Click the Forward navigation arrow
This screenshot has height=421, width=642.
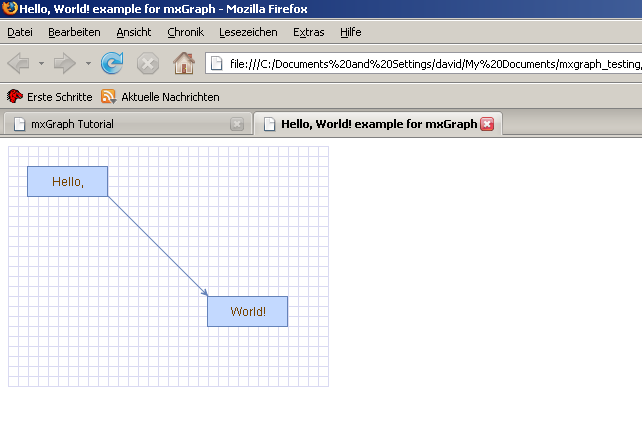tap(65, 64)
